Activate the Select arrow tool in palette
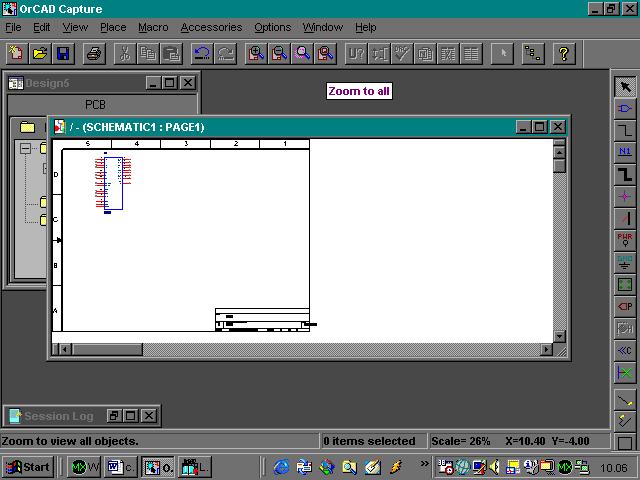640x480 pixels. coord(625,87)
